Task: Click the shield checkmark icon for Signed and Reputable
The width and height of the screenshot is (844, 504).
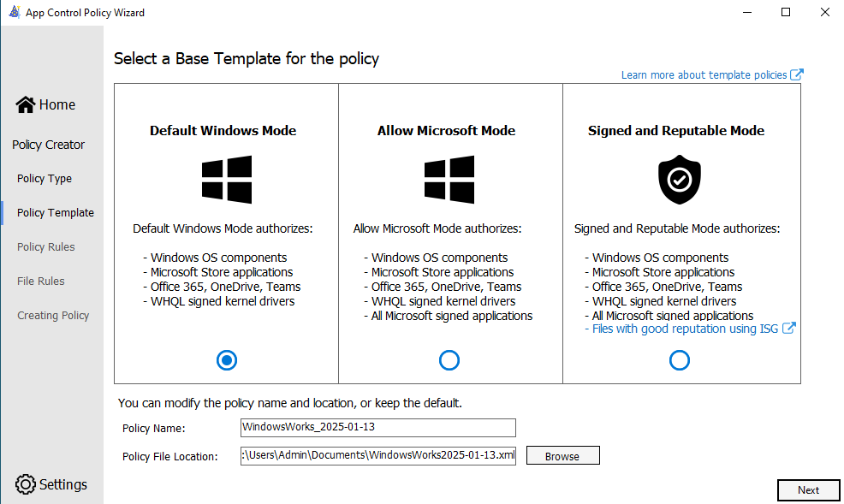Action: (679, 179)
